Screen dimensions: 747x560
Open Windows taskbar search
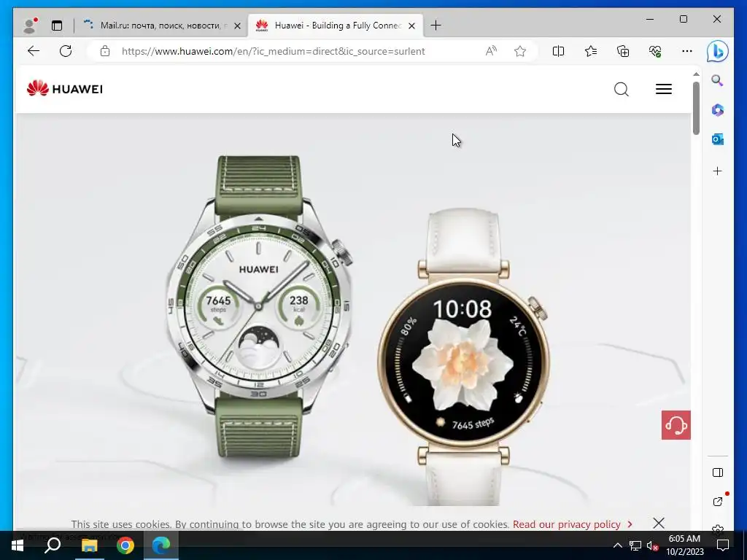[53, 545]
